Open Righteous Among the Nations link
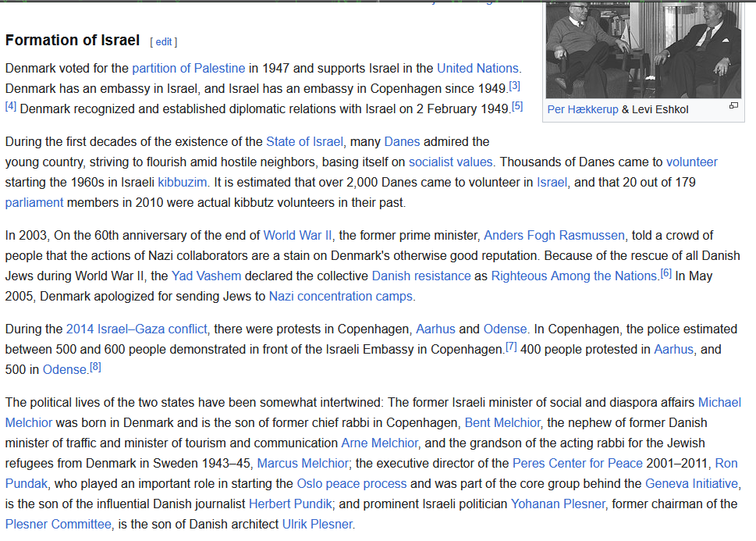The height and width of the screenshot is (541, 756). click(x=573, y=276)
